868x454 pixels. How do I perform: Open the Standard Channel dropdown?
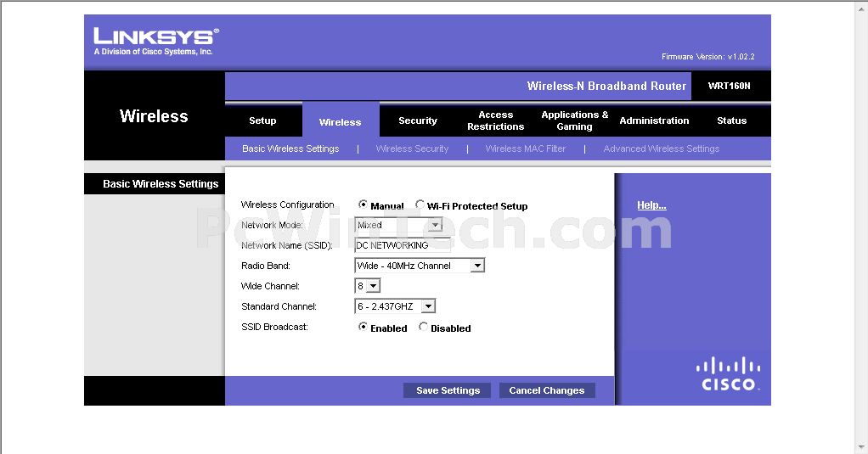395,306
